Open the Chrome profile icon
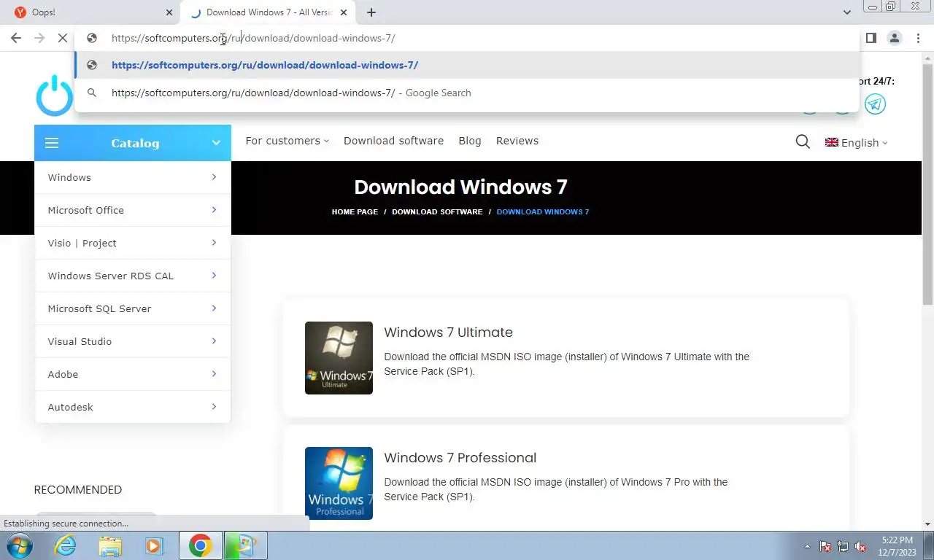The height and width of the screenshot is (560, 934). pyautogui.click(x=894, y=38)
